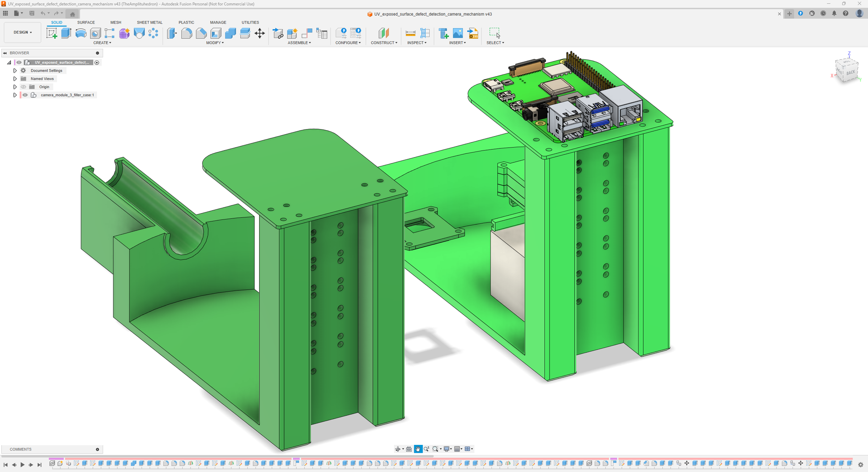This screenshot has width=868, height=472.
Task: Switch to the SHEET METAL tab
Action: [x=150, y=22]
